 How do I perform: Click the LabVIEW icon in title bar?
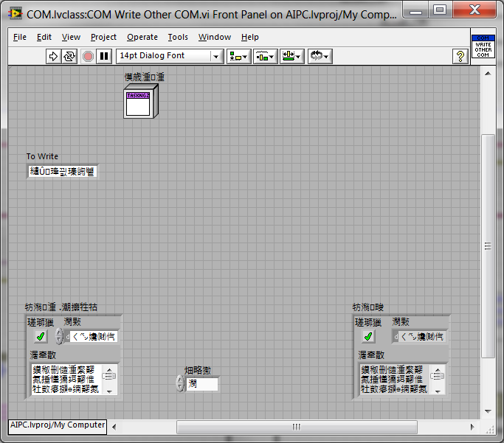(x=15, y=14)
